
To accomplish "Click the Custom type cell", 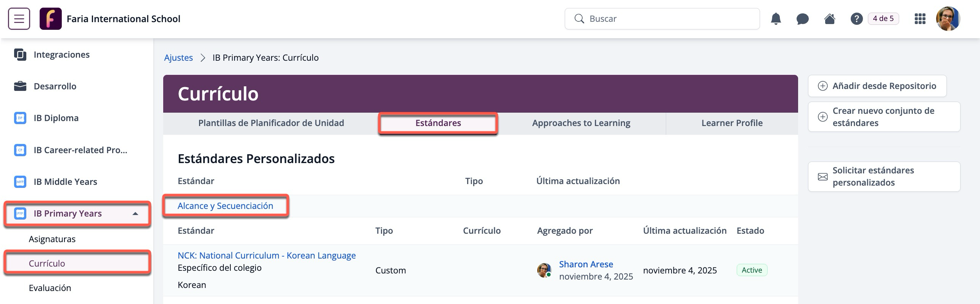I will (390, 270).
